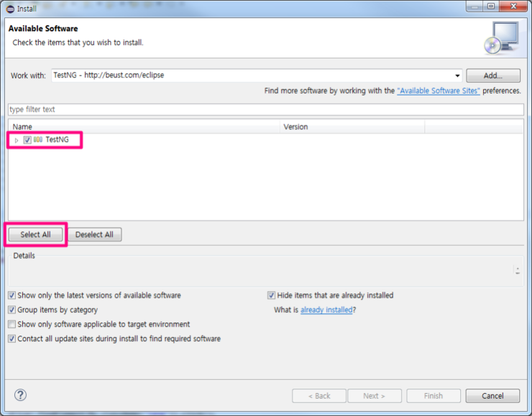
Task: Click the Version column header
Action: click(x=352, y=126)
